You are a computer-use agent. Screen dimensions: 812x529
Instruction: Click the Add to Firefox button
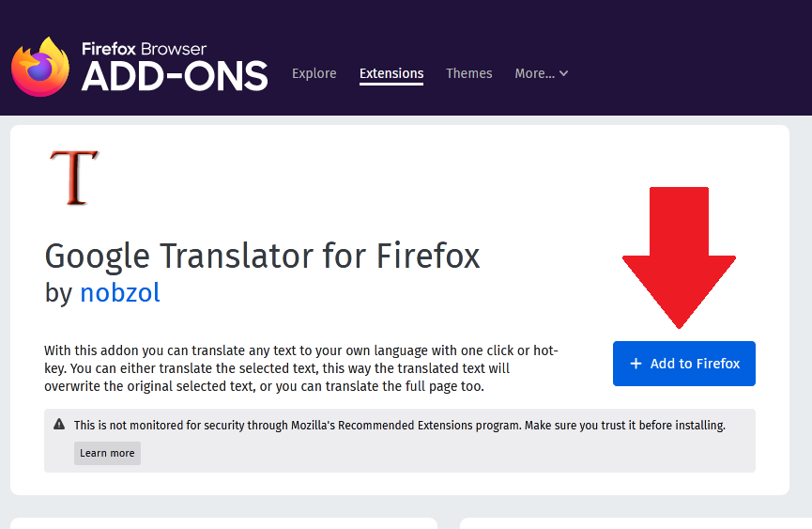[684, 364]
